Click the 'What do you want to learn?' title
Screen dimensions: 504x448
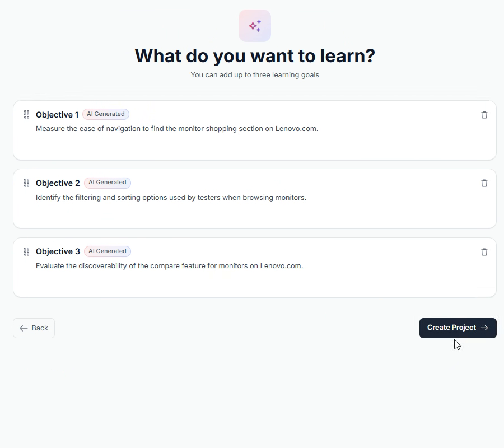click(255, 56)
